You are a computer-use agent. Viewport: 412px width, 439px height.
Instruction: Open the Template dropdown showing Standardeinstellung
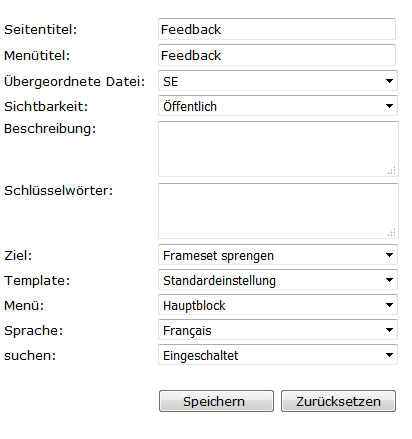click(278, 280)
